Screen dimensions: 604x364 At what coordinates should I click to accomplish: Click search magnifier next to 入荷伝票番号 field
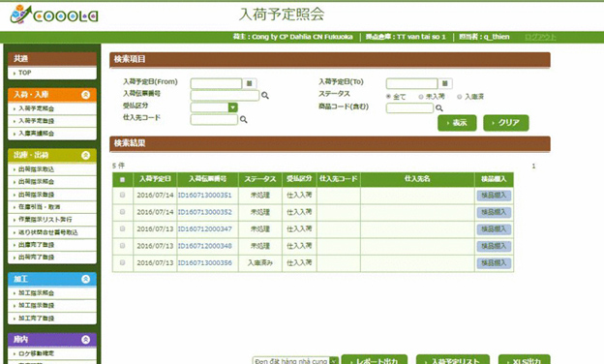tap(265, 95)
